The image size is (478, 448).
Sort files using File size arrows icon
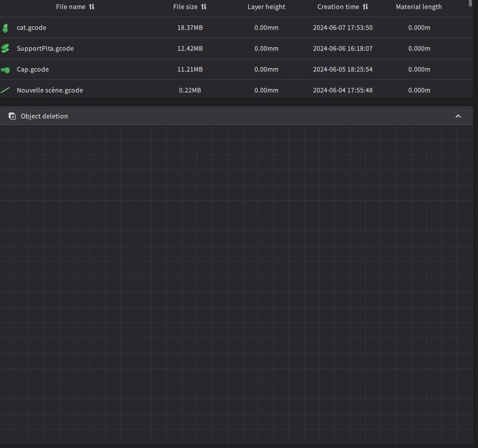click(x=204, y=7)
